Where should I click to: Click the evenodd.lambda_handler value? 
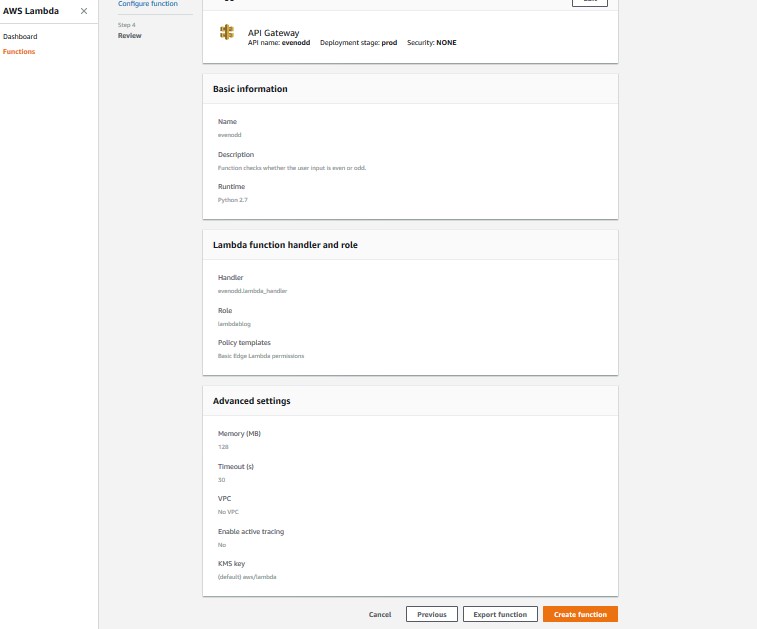[x=252, y=291]
